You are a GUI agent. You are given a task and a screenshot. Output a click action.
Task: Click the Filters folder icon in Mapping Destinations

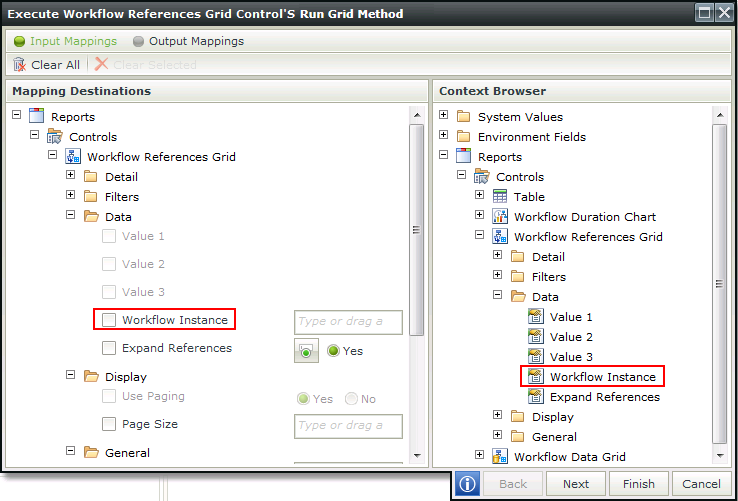90,196
